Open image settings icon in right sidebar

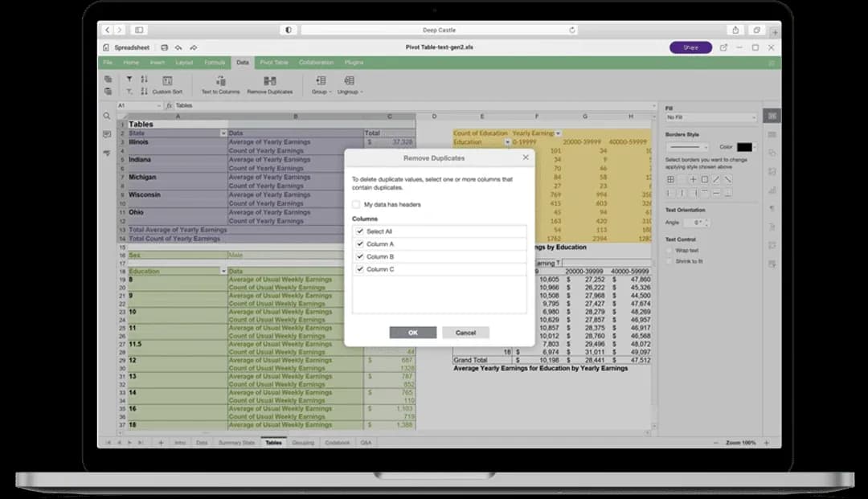coord(772,171)
